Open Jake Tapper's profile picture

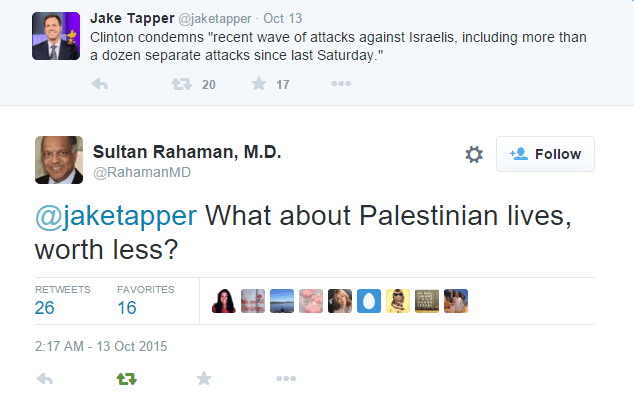tap(56, 35)
